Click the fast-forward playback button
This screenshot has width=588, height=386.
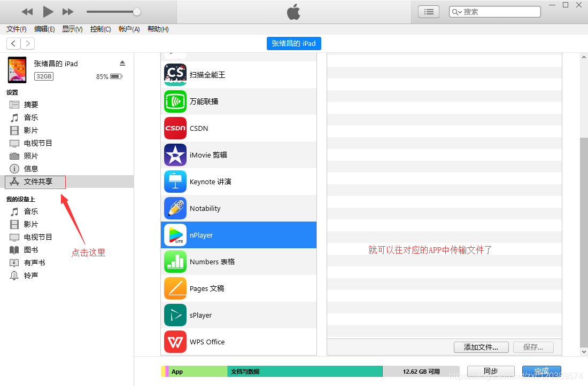pyautogui.click(x=68, y=12)
